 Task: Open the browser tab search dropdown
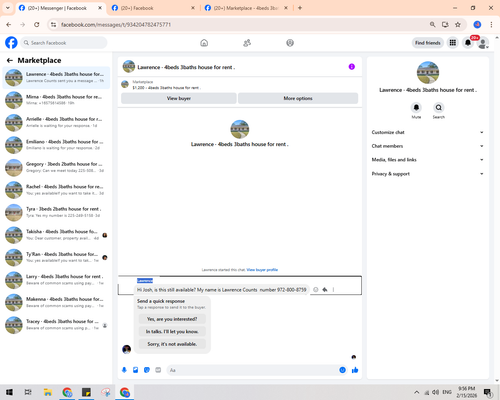8,8
